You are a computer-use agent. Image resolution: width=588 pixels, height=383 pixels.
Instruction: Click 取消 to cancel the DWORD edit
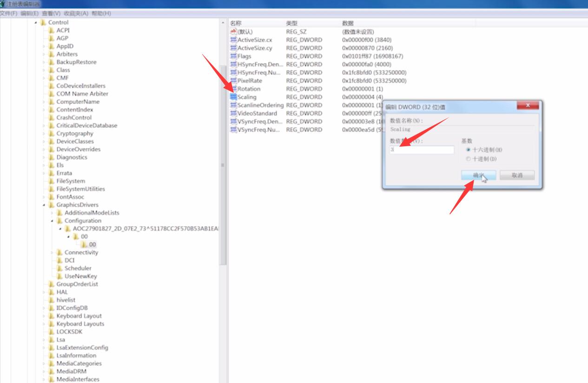click(x=517, y=175)
